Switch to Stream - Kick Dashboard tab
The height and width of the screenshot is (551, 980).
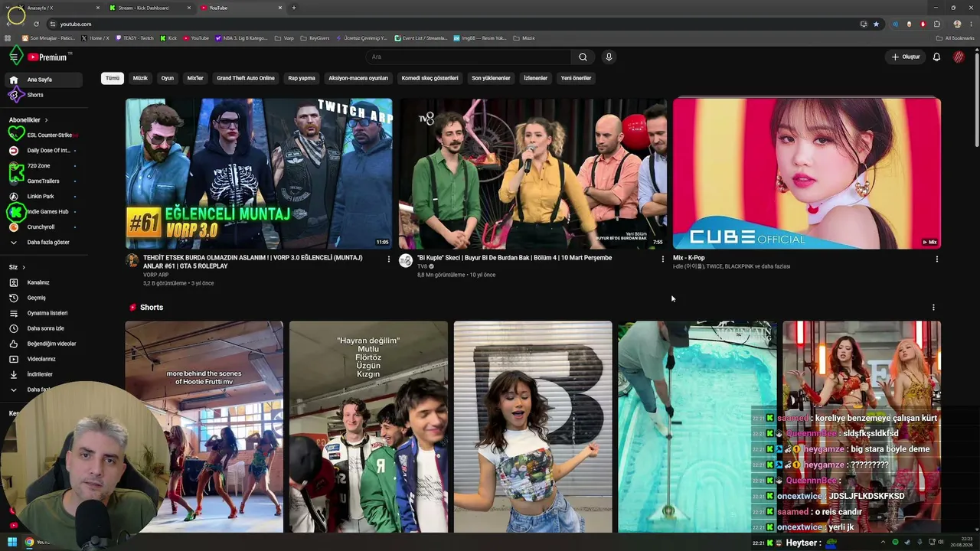point(150,8)
